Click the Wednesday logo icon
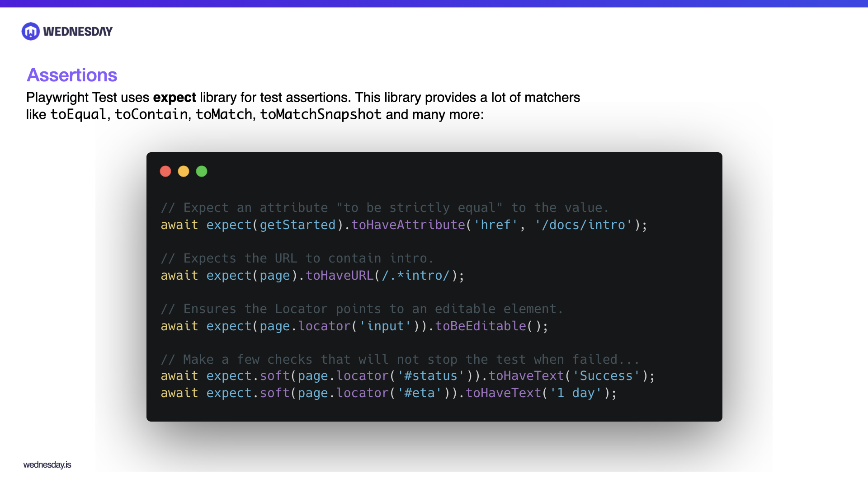This screenshot has height=488, width=868. (31, 31)
